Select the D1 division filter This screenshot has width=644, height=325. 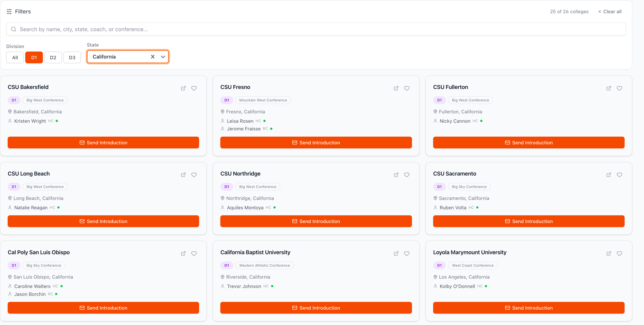coord(34,57)
